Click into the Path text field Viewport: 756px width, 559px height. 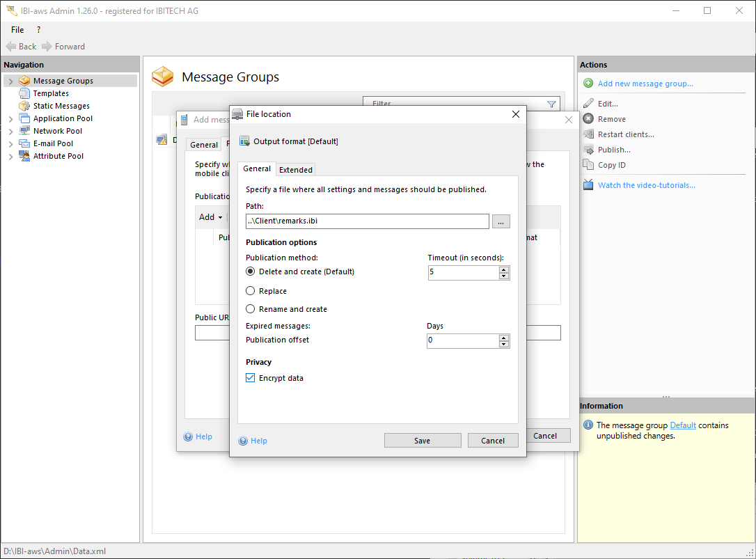click(367, 221)
